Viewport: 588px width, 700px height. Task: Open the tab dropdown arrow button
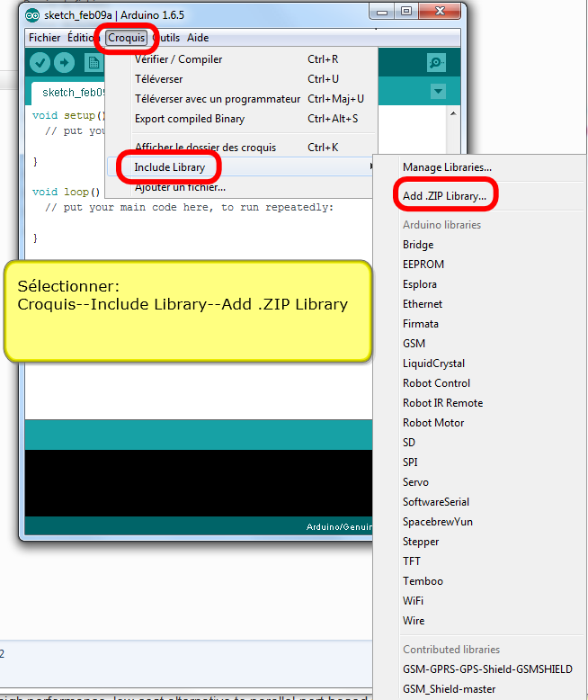(x=438, y=92)
